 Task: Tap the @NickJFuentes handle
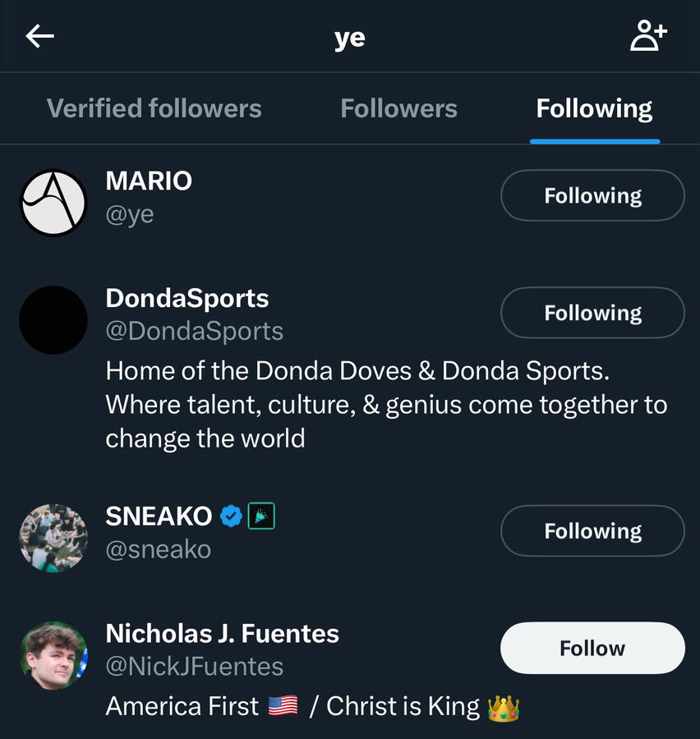[x=195, y=666]
